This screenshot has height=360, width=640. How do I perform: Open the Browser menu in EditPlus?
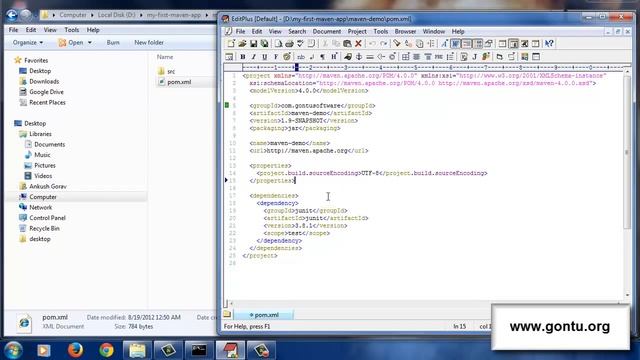pos(405,31)
